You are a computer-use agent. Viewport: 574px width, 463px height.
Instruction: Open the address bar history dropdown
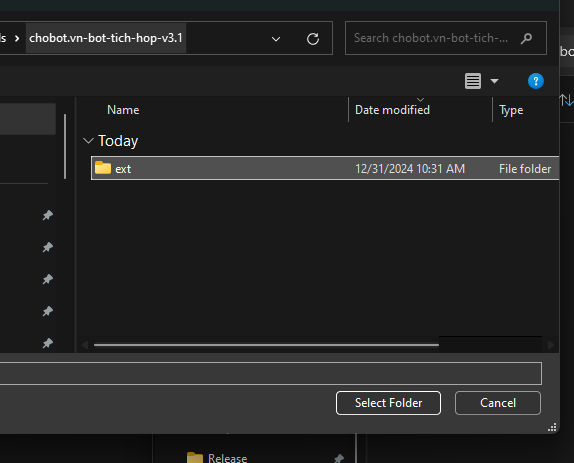[x=276, y=38]
